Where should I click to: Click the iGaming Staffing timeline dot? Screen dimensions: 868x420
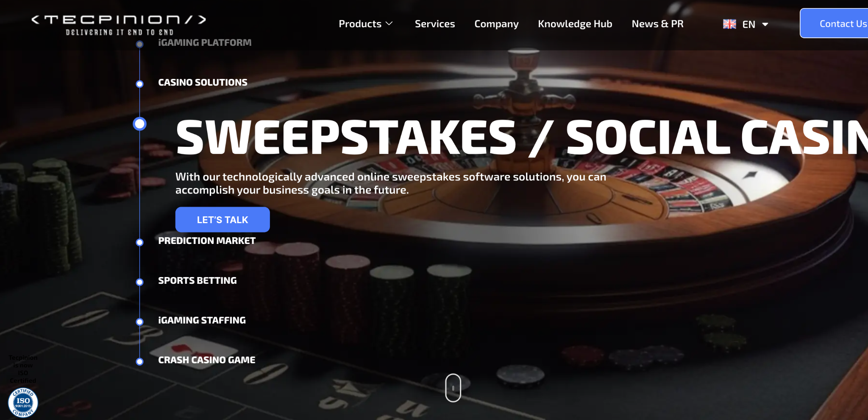(x=139, y=322)
